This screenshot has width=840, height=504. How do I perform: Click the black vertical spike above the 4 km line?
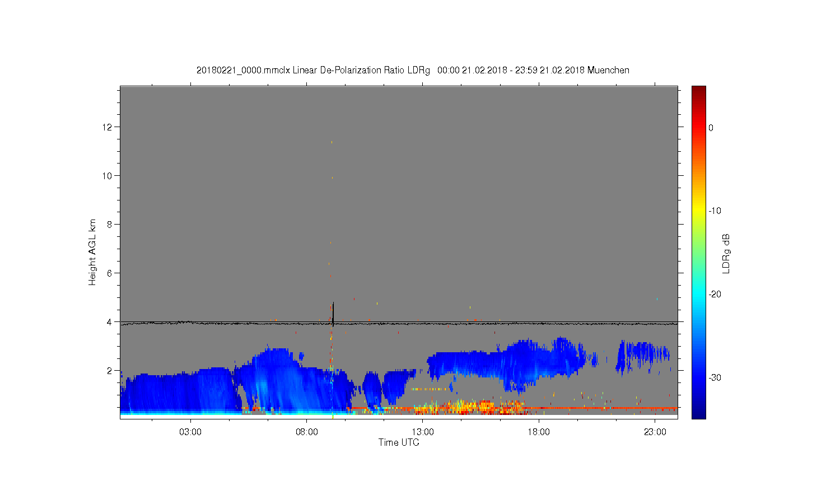(333, 314)
